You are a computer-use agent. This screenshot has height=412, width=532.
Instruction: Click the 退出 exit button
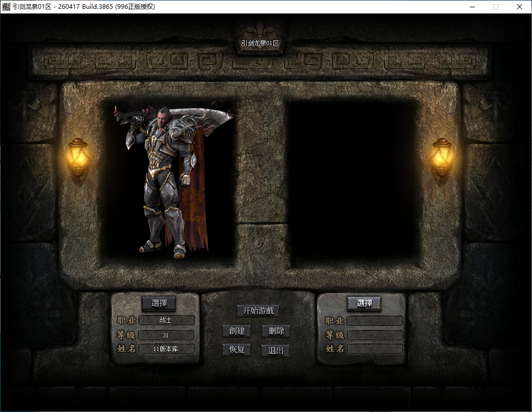[x=275, y=350]
